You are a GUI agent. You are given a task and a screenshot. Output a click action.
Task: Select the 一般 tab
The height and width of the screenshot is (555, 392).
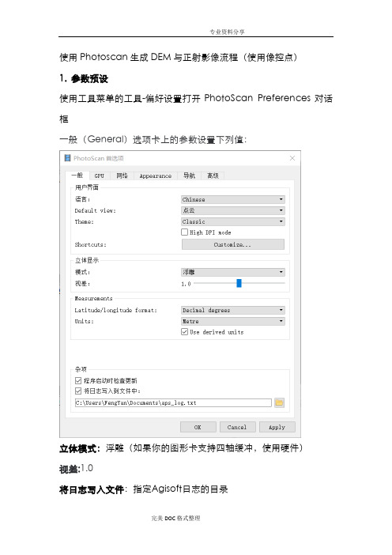77,175
